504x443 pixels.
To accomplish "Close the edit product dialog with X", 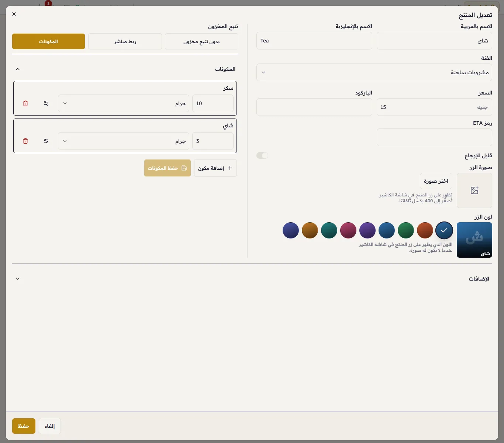I will 14,14.
